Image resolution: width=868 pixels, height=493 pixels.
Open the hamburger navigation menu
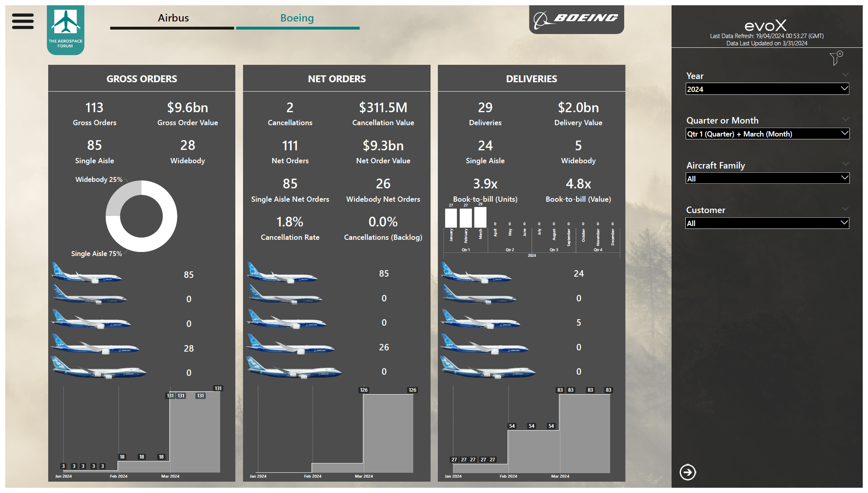[x=23, y=21]
